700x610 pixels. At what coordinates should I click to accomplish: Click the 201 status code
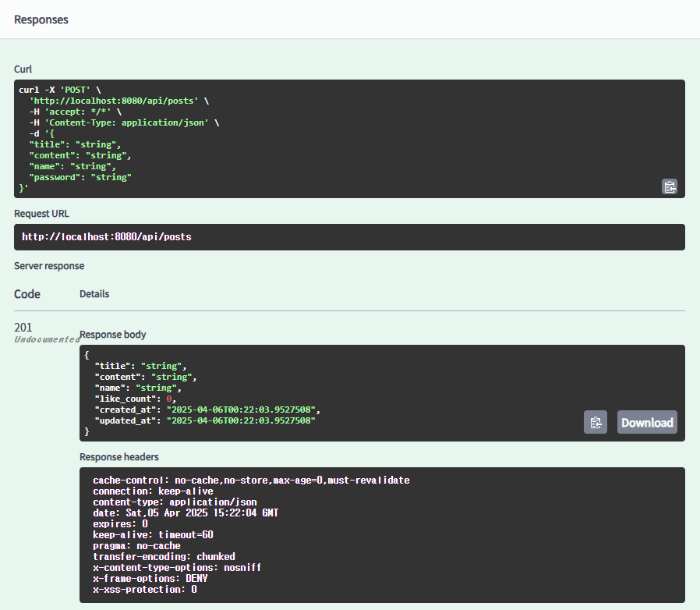[23, 327]
